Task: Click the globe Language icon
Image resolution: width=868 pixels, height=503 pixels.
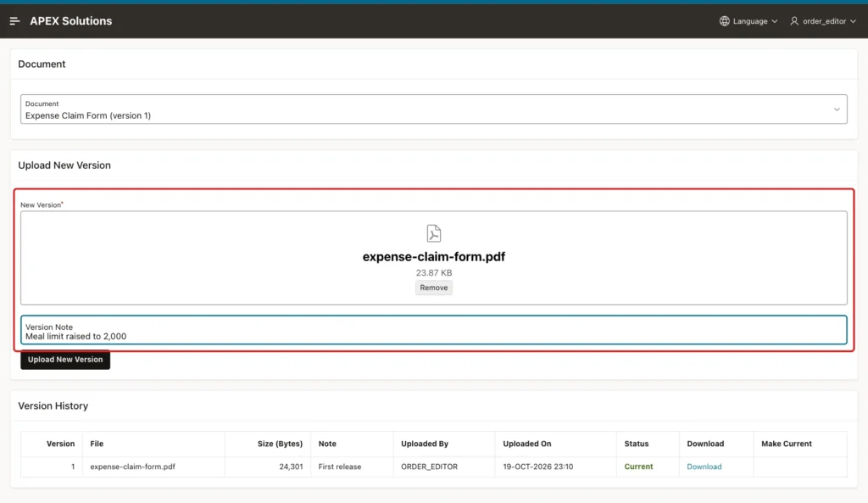Action: [724, 21]
